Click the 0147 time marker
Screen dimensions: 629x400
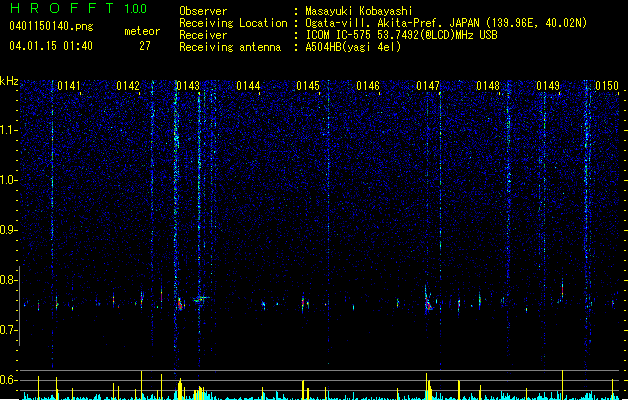428,86
